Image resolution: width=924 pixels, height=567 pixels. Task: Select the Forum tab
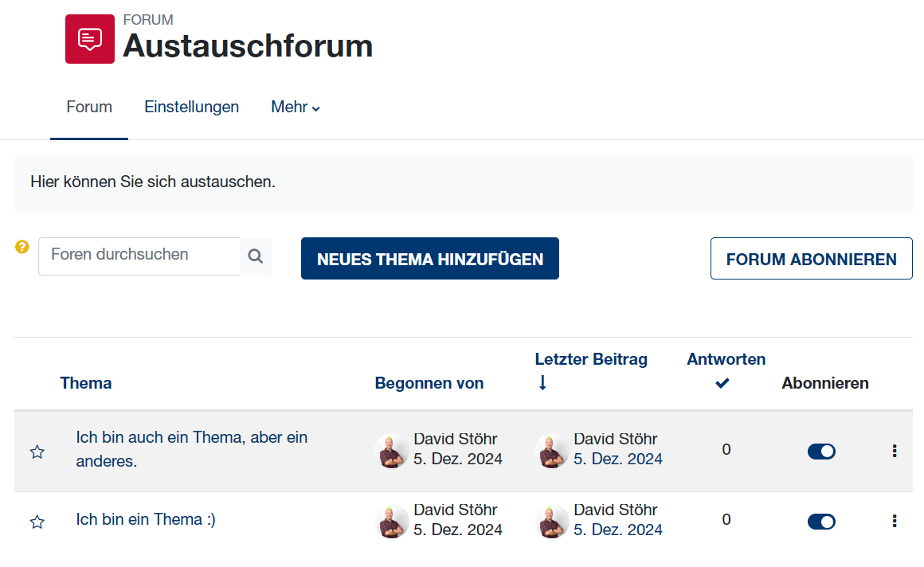88,107
